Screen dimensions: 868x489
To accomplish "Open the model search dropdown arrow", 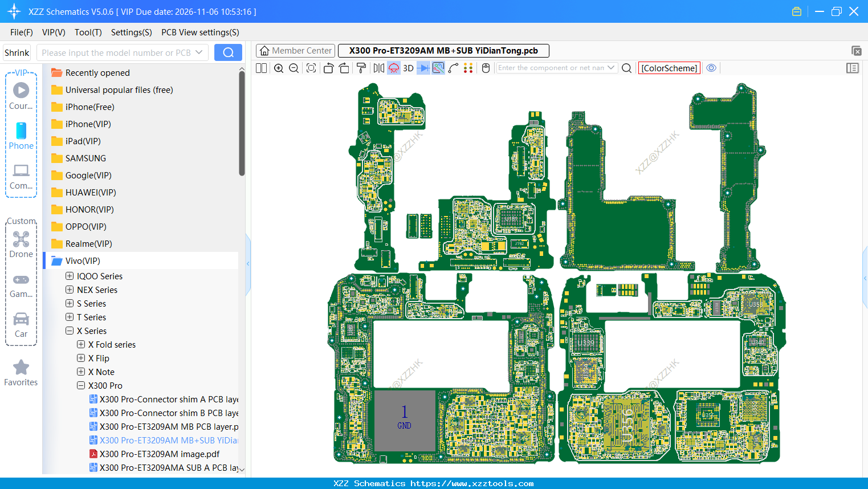I will tap(199, 52).
